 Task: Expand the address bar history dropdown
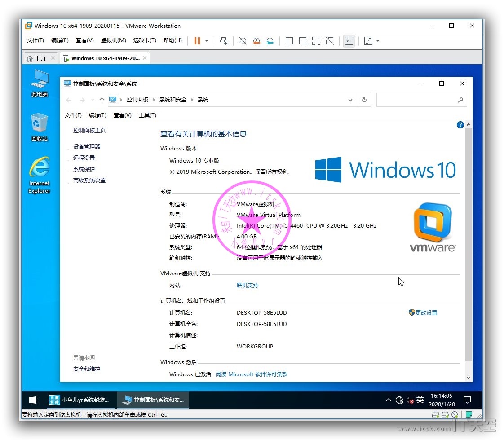coord(350,100)
